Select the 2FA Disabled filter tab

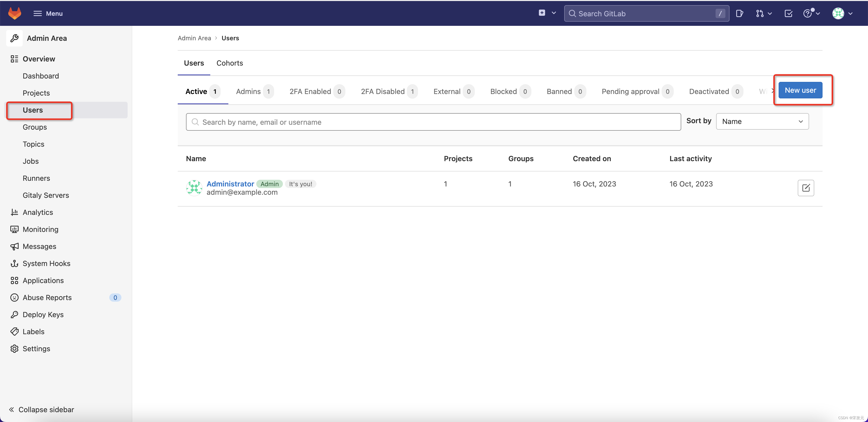(x=389, y=92)
